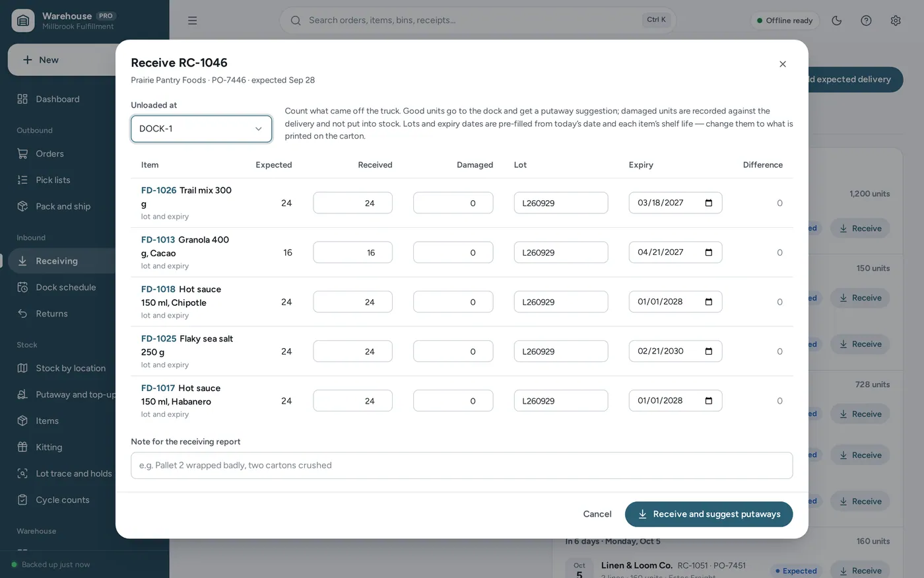Click the New button
924x578 pixels.
click(62, 60)
